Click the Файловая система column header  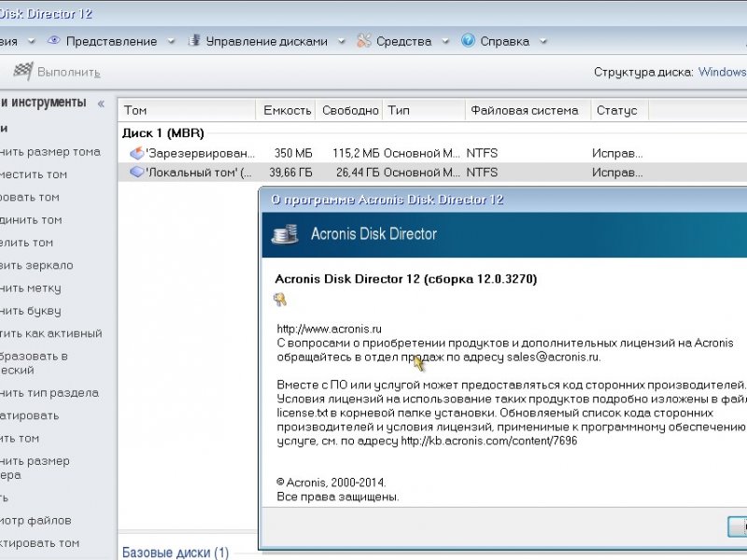click(x=529, y=110)
